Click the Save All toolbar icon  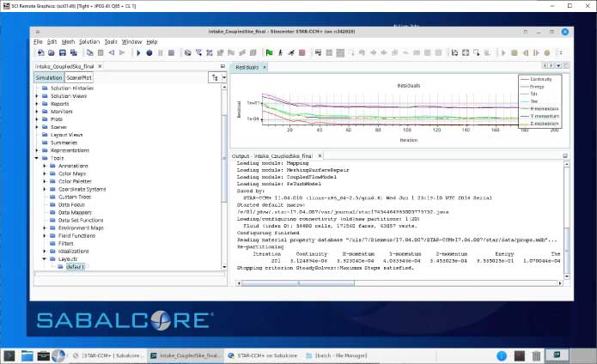(x=74, y=53)
